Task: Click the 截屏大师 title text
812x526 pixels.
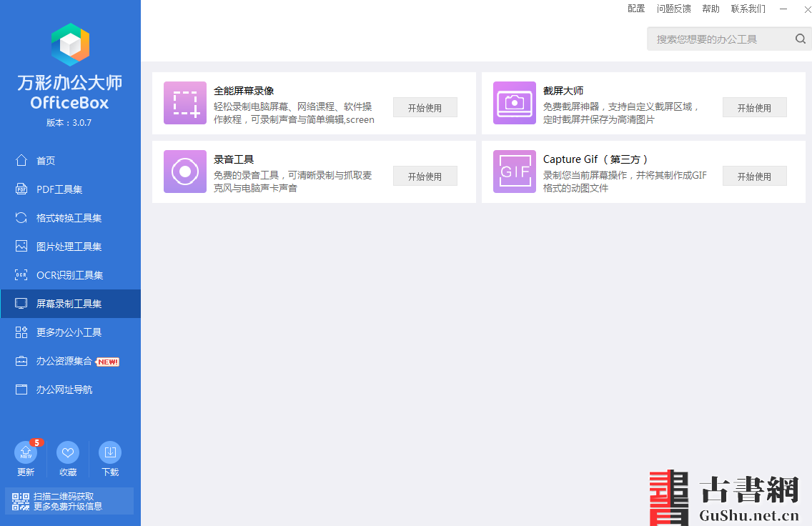Action: point(563,91)
